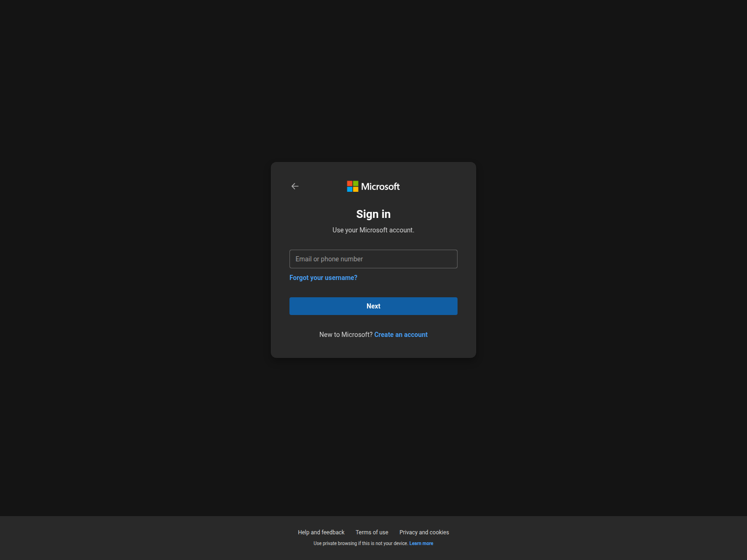Click the red square in Microsoft logo
Screen dimensions: 747x560
(x=350, y=183)
